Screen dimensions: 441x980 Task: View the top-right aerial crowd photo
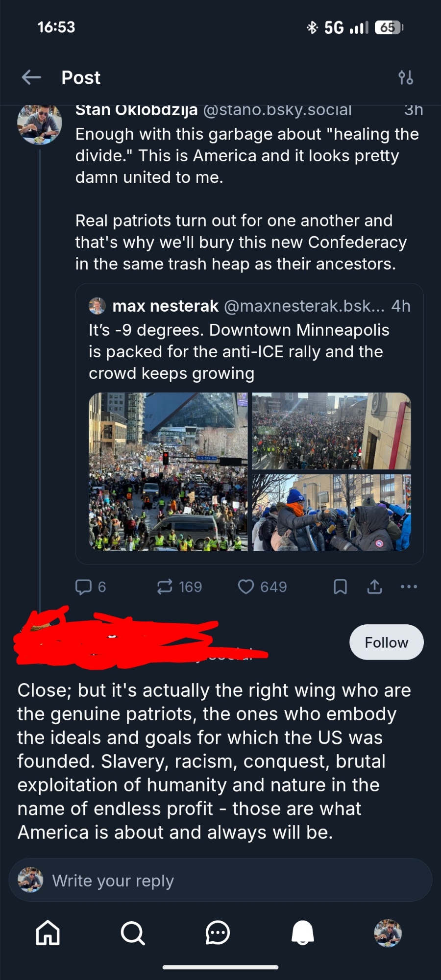click(331, 431)
